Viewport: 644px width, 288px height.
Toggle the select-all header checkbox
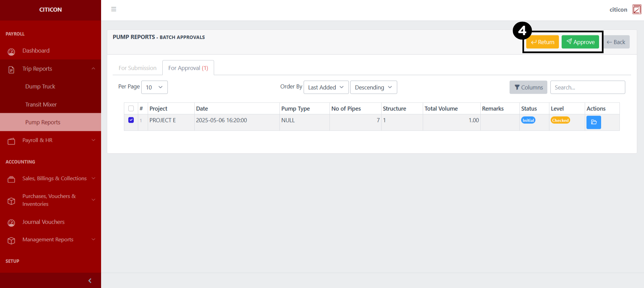coord(131,108)
